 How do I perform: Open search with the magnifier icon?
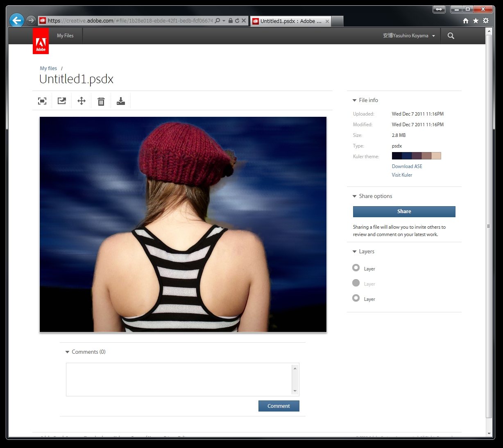point(451,36)
